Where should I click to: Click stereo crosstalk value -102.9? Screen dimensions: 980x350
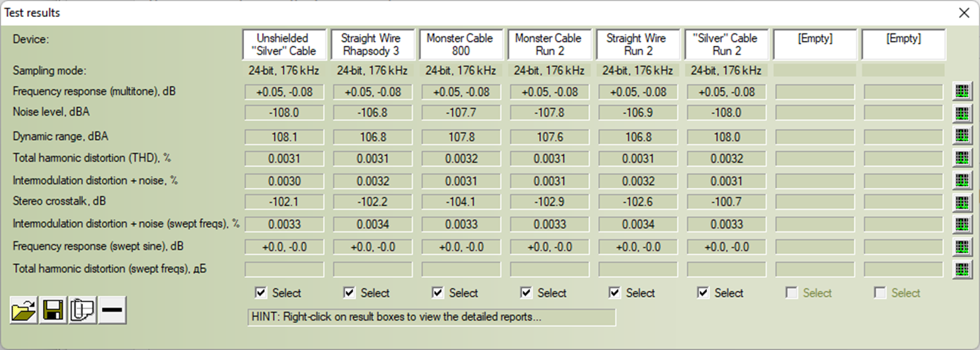click(x=549, y=202)
